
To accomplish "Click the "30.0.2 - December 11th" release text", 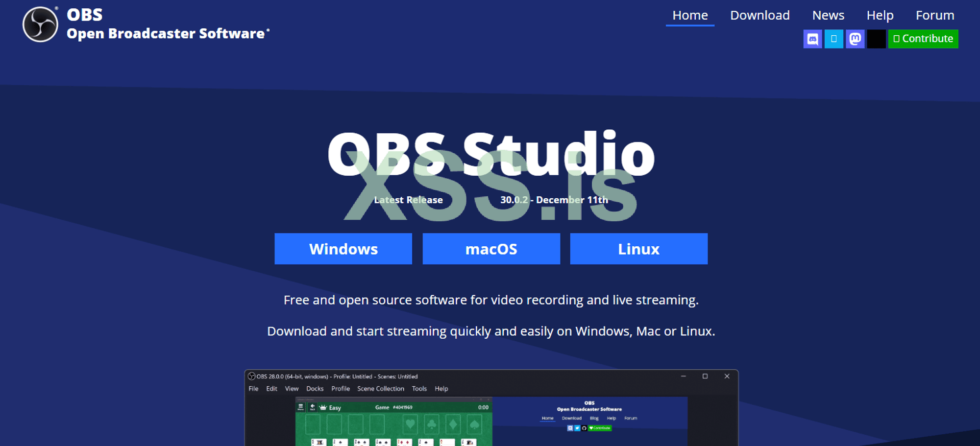I will (x=554, y=200).
